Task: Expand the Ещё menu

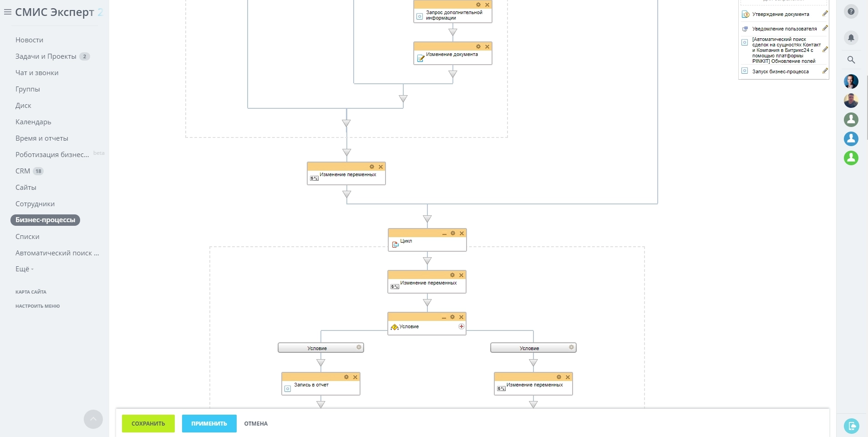Action: (x=24, y=269)
